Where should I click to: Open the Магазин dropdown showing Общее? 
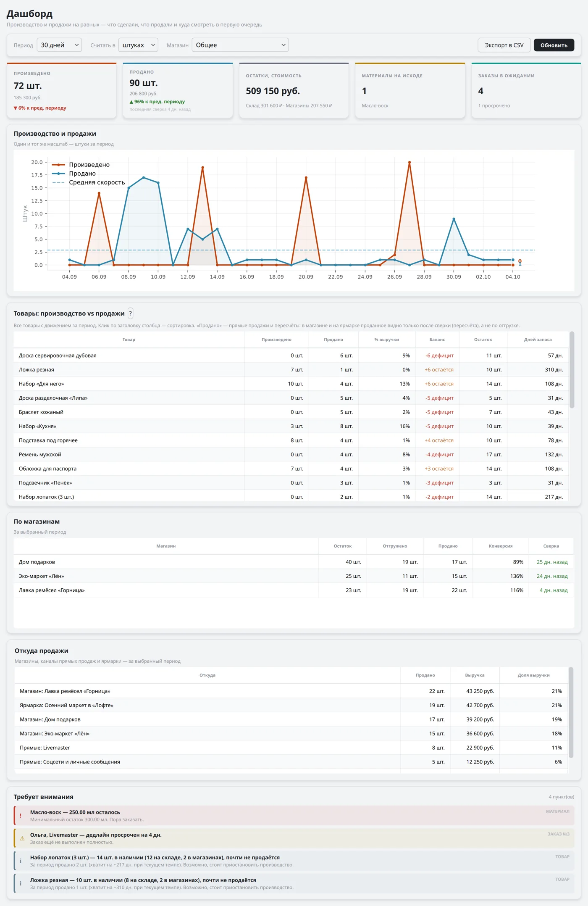(240, 45)
